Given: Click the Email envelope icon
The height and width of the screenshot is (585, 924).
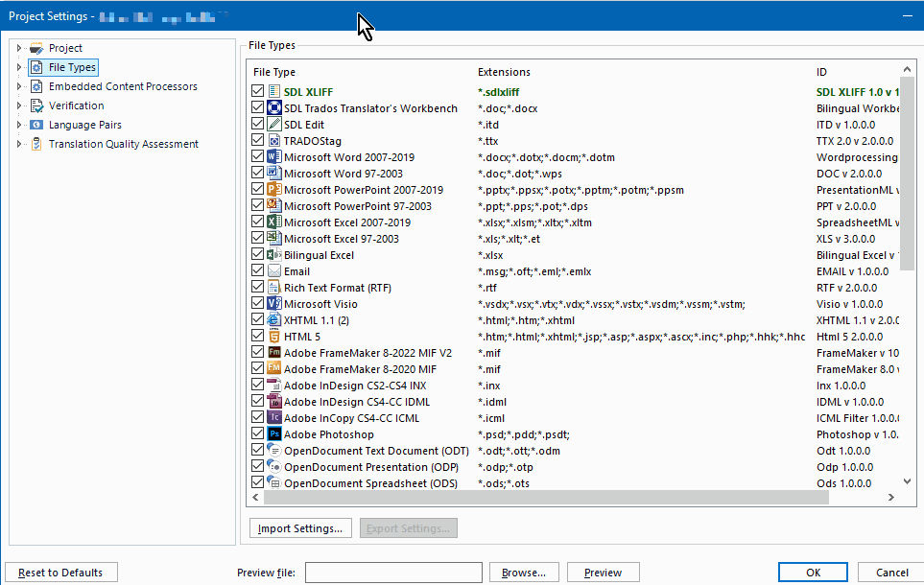Looking at the screenshot, I should pyautogui.click(x=273, y=271).
